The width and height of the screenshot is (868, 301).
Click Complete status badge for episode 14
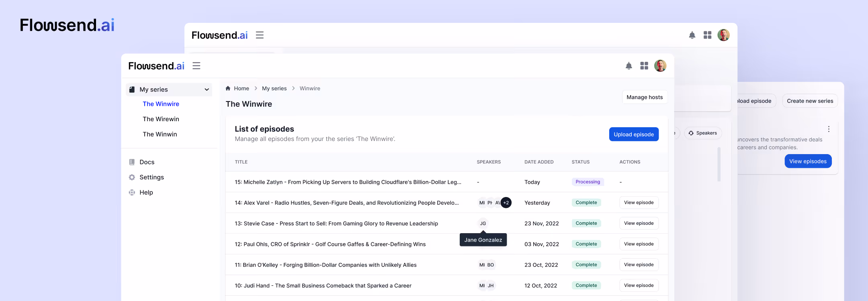pos(586,203)
